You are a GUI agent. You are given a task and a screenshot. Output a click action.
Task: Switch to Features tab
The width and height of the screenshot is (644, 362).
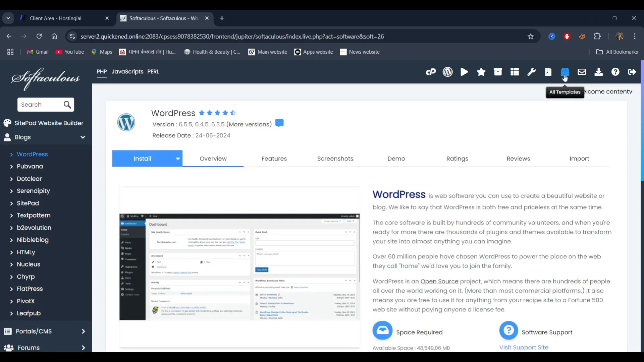click(274, 159)
